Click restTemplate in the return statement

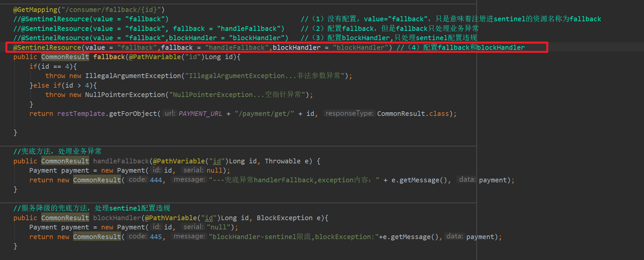(x=81, y=114)
